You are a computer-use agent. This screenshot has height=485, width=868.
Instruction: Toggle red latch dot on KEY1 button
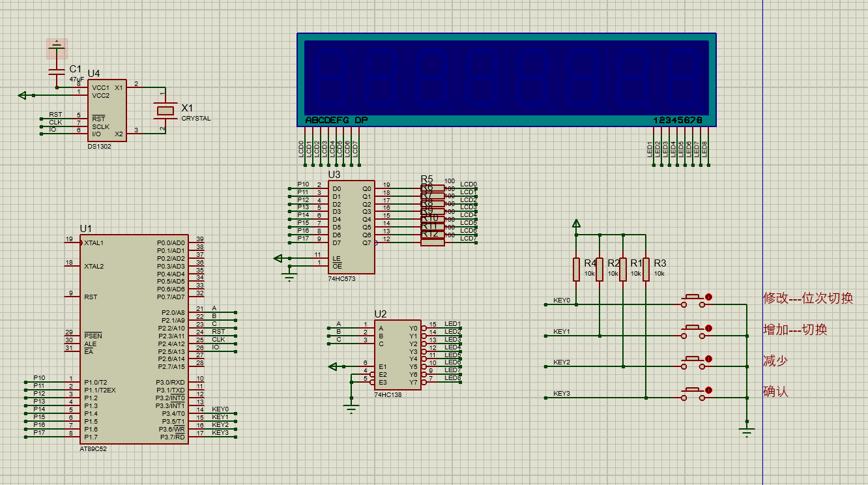[709, 328]
